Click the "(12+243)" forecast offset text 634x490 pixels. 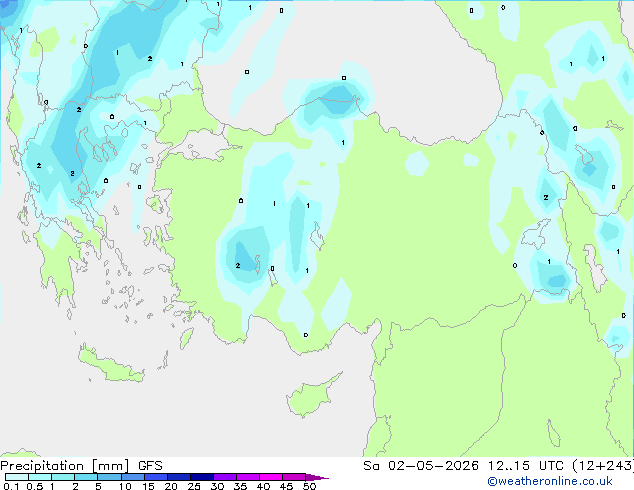pos(603,466)
